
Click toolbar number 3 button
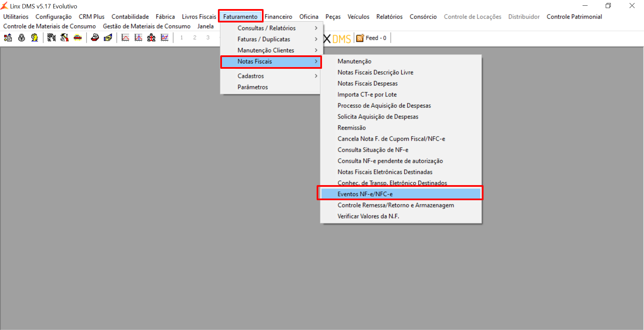click(208, 38)
